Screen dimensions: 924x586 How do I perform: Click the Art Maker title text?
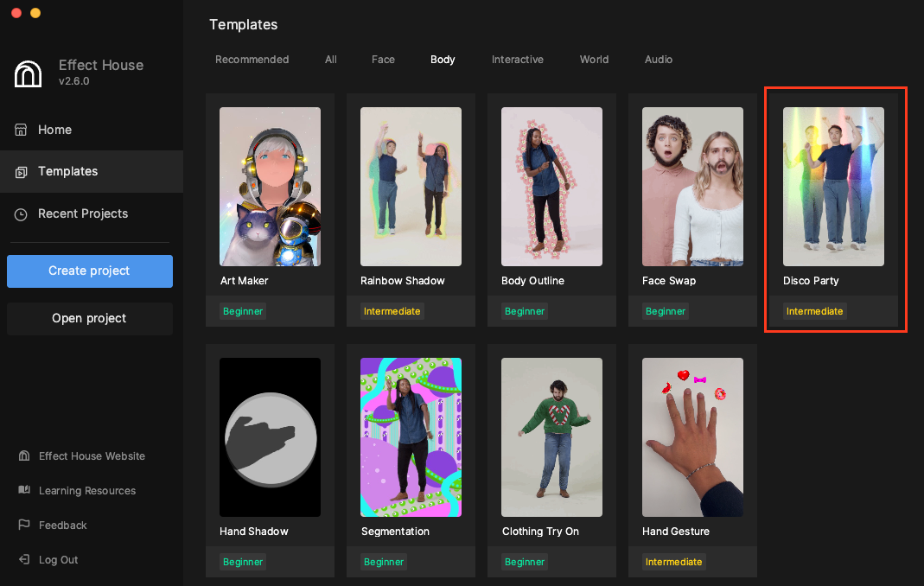[x=244, y=281]
